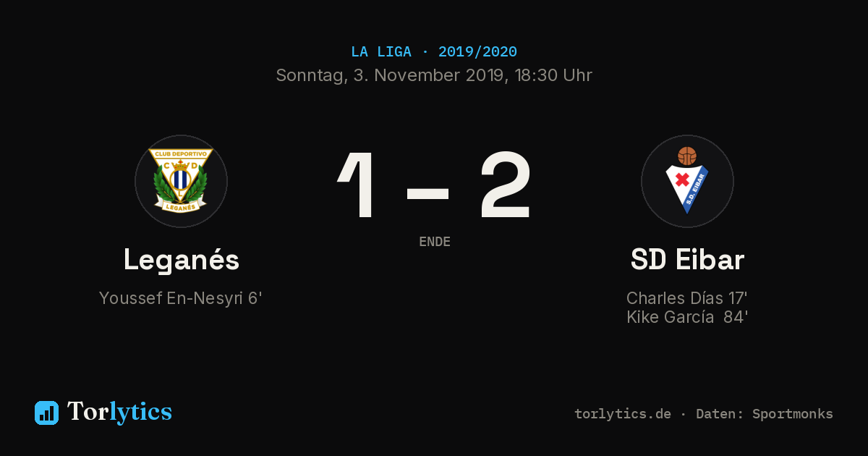The width and height of the screenshot is (868, 456).
Task: Click the Daten: Sportmonks credit
Action: click(x=765, y=414)
